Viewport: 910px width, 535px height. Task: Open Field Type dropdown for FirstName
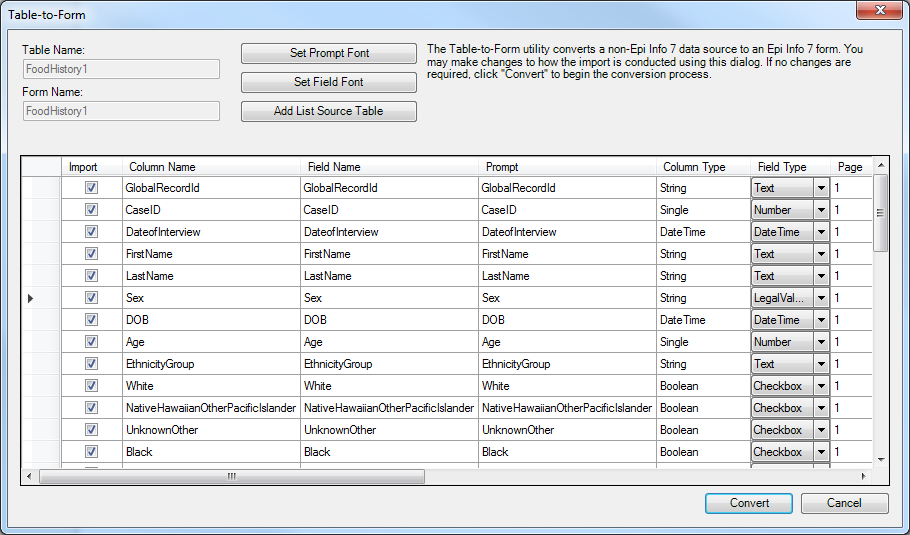point(821,254)
